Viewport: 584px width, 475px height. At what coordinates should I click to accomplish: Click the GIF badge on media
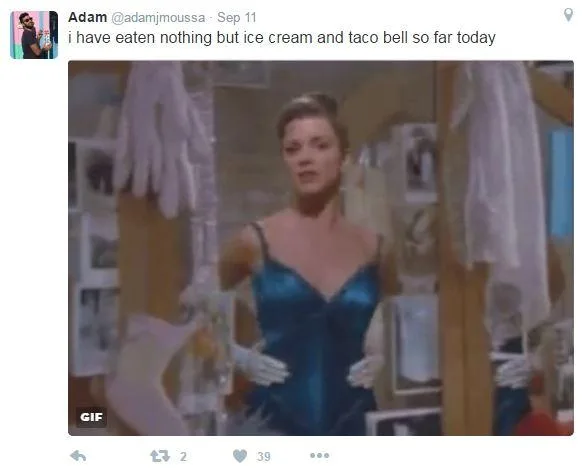tap(91, 417)
